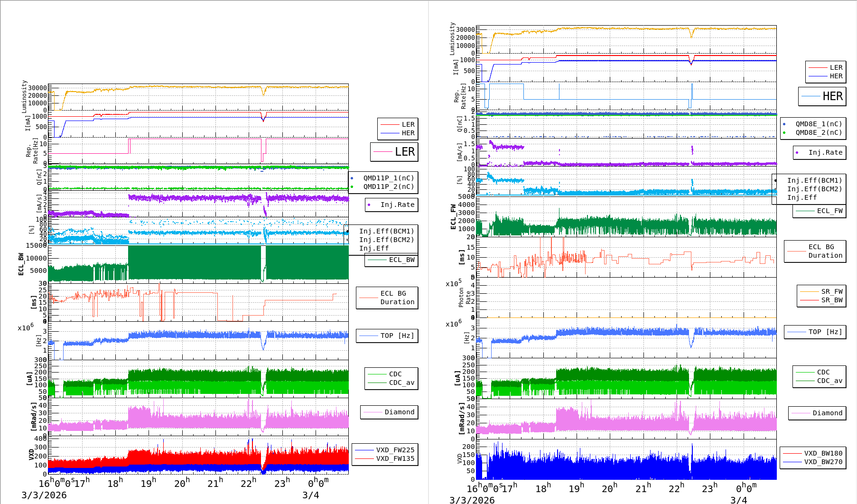Viewport: 857px width, 504px height.
Task: Click the large LER legend box
Action: (394, 152)
